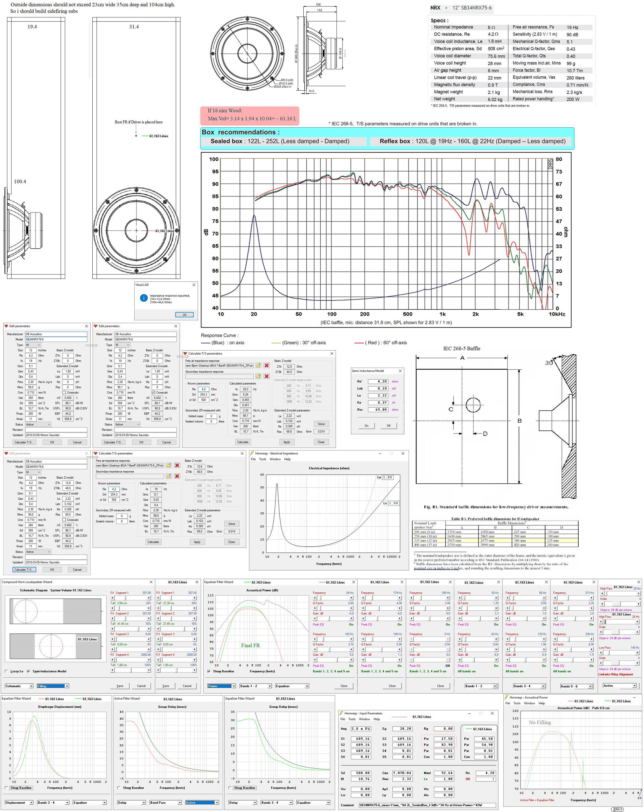Close the VituixCAD message dialog
The image size is (644, 812).
tap(194, 285)
